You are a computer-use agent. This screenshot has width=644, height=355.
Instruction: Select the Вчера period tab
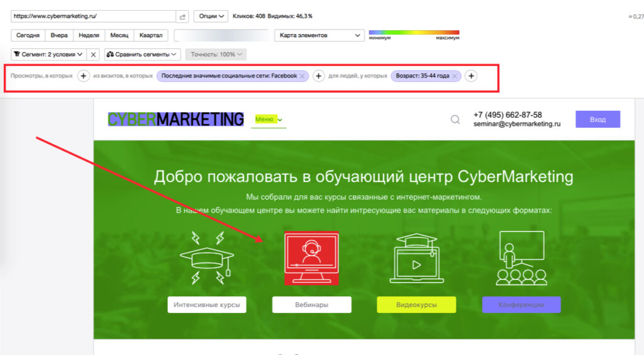click(59, 35)
